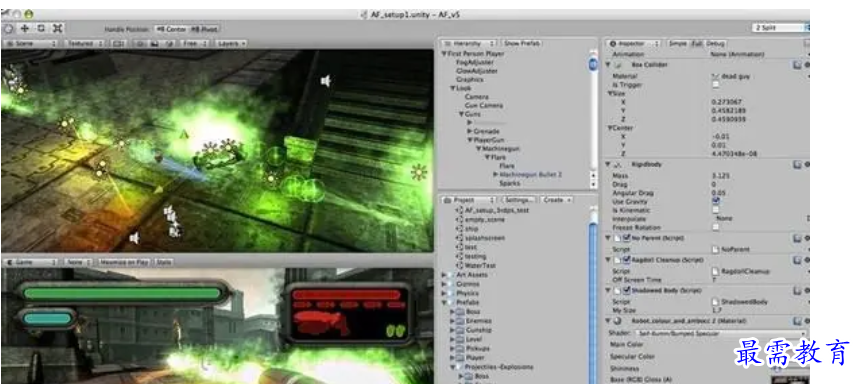Click Show Prefab button in Hierarchy
858x384 pixels.
[x=523, y=43]
